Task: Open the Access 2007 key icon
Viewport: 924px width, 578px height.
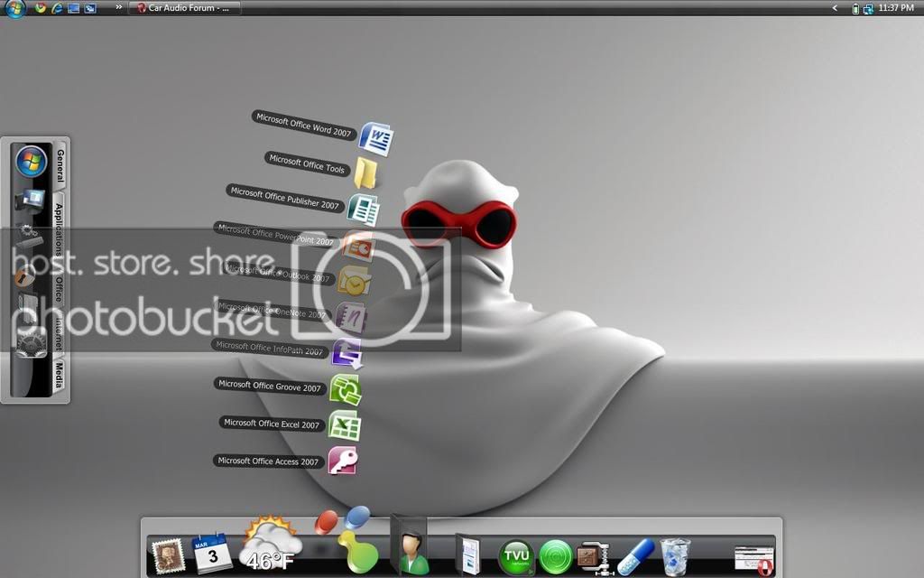Action: (x=343, y=461)
